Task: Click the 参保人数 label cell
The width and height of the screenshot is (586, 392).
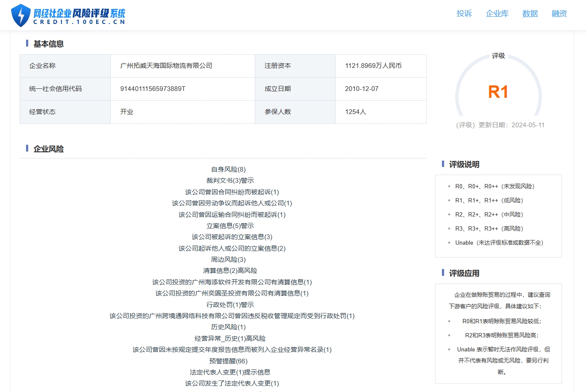Action: click(295, 112)
